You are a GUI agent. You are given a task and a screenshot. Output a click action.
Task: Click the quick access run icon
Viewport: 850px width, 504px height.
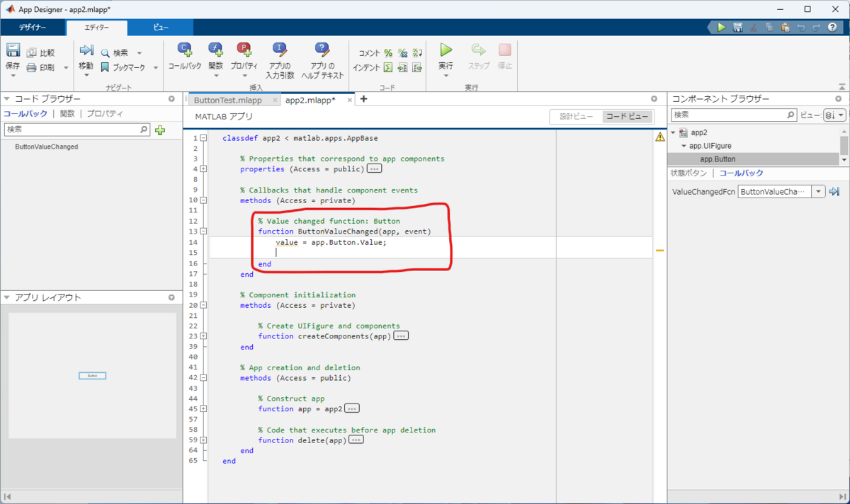[x=721, y=28]
